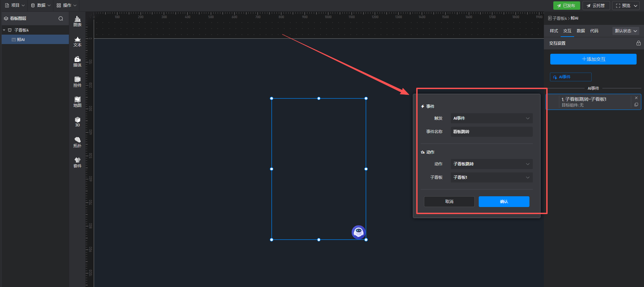Viewport: 644px width, 287px height.
Task: Open the 控件 controls components panel
Action: 77,82
